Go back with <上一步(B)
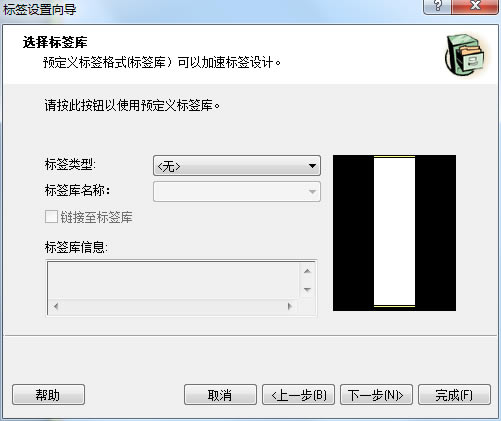Viewport: 501px width, 421px height. coord(298,395)
